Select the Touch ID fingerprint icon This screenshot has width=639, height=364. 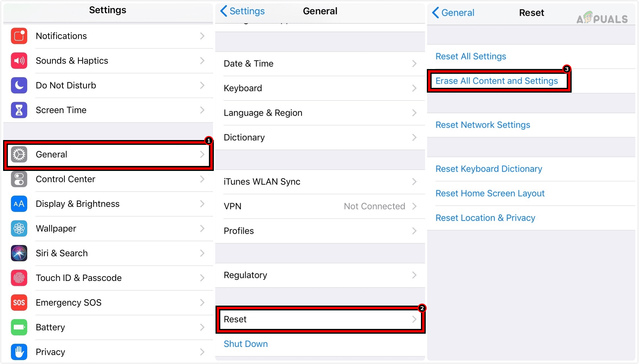[x=19, y=278]
